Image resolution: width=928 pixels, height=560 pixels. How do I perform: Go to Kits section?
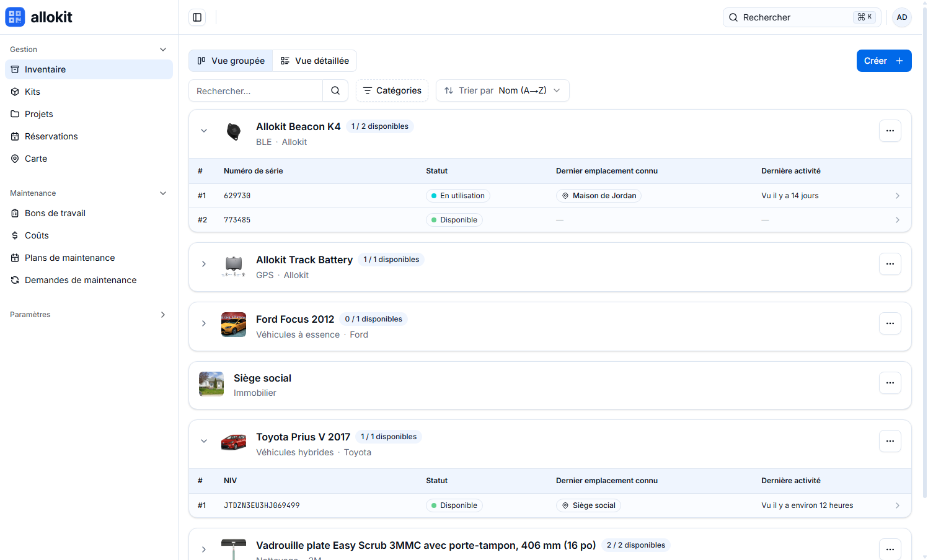tap(89, 92)
